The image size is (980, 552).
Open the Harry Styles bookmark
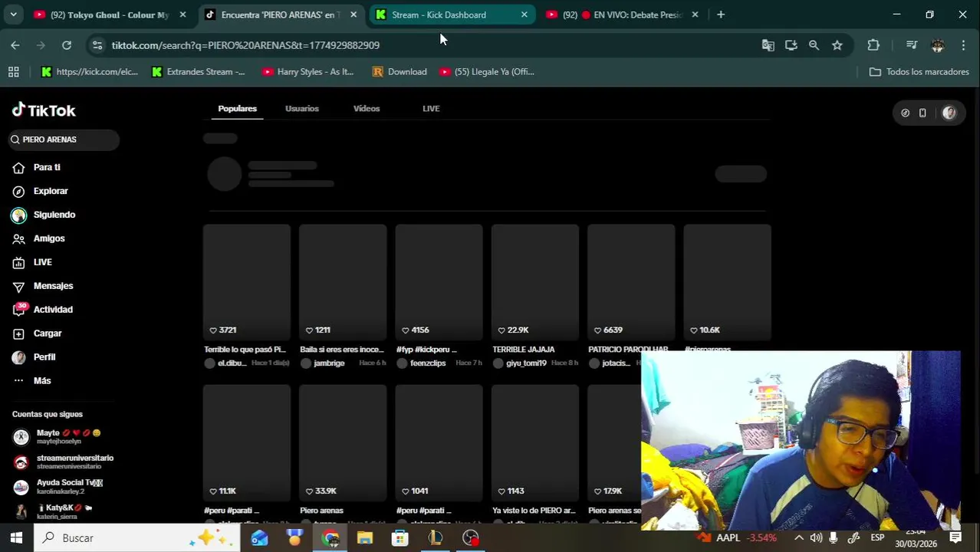[307, 71]
